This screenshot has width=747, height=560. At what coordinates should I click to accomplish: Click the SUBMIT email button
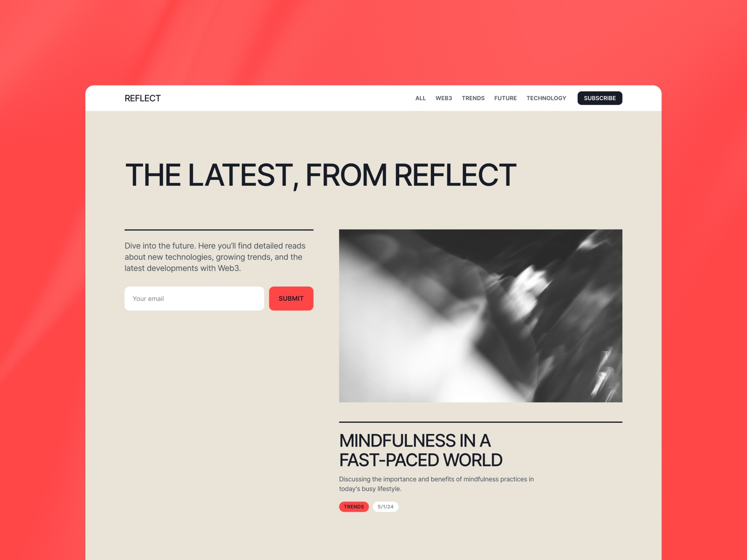coord(291,298)
